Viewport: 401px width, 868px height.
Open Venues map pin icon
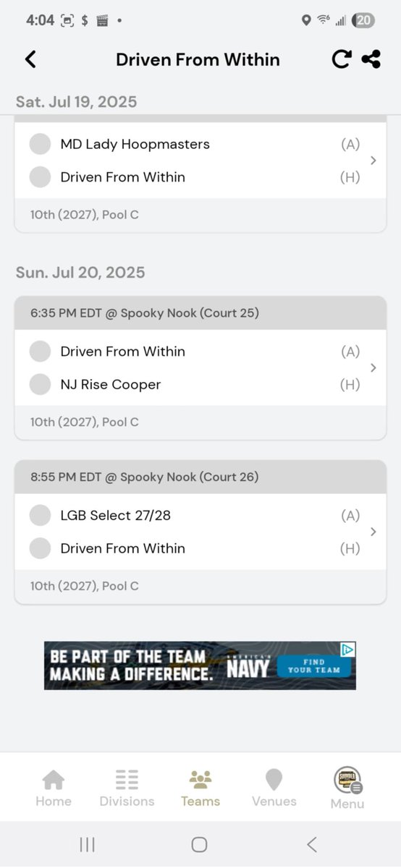(x=274, y=780)
